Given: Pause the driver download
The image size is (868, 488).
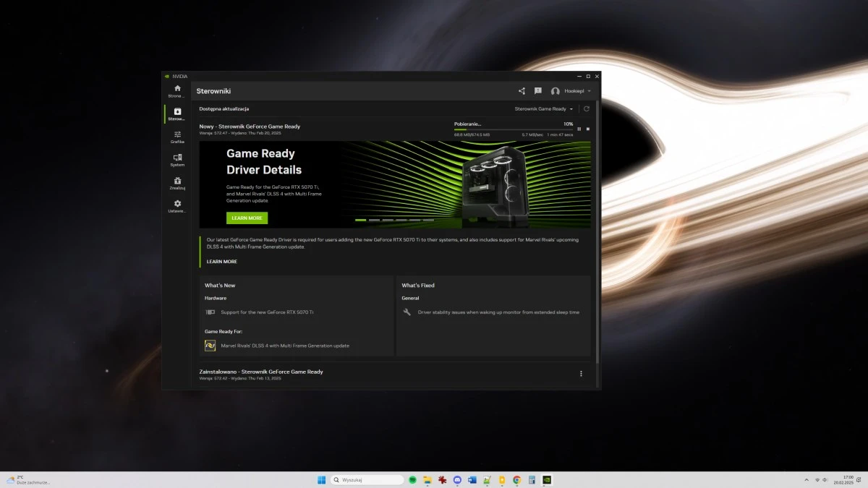Looking at the screenshot, I should (x=579, y=129).
